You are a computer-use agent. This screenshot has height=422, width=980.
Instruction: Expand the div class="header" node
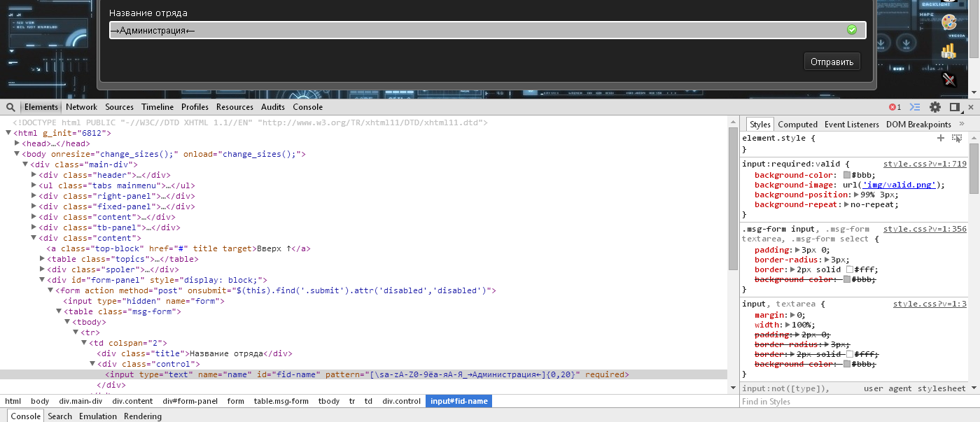pyautogui.click(x=34, y=175)
